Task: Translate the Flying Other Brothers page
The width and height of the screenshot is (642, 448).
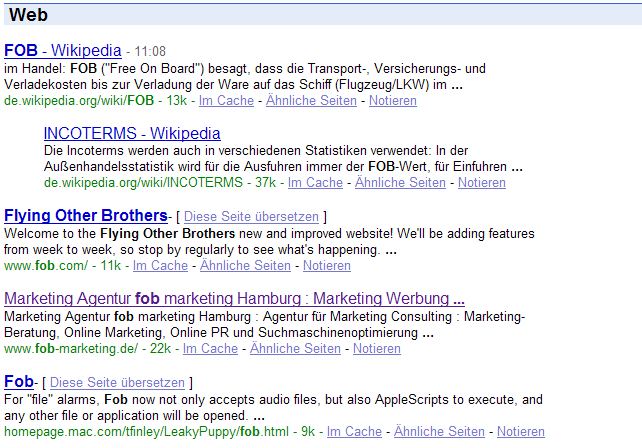Action: 251,216
